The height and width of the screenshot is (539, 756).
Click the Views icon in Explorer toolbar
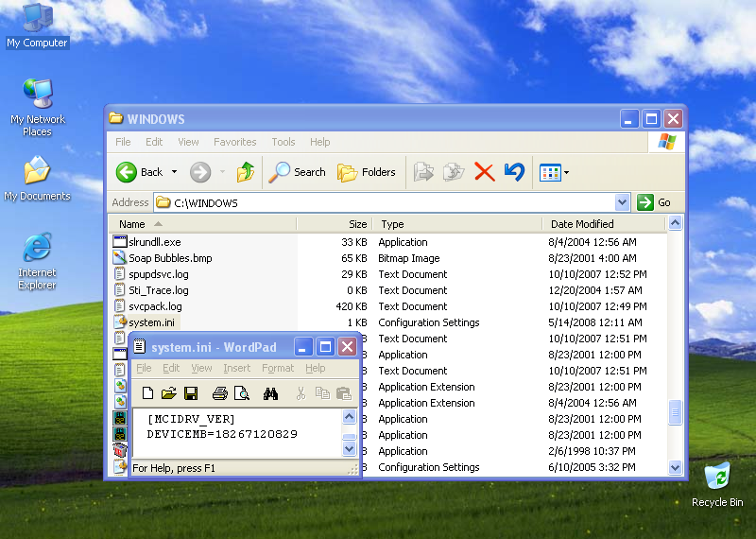[x=550, y=172]
